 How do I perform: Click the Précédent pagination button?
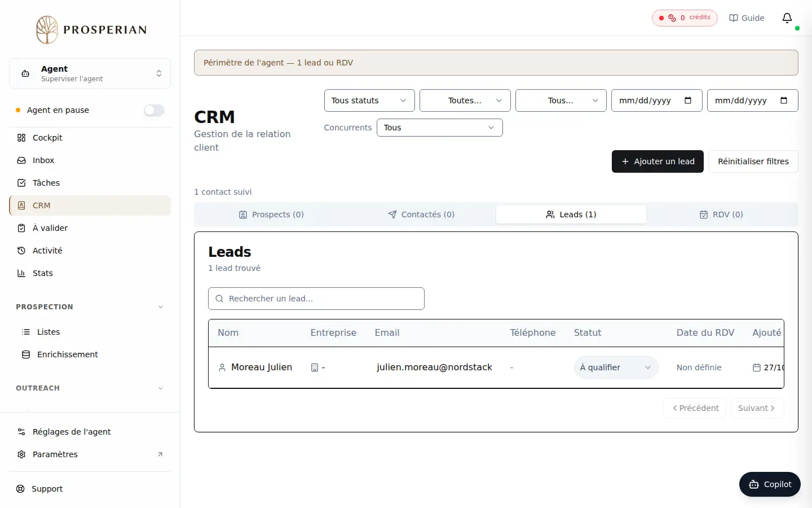695,408
